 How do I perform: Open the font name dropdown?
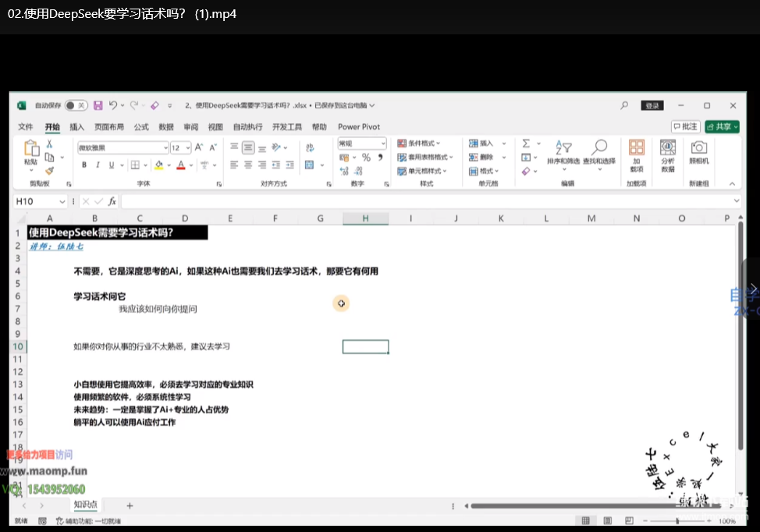(x=165, y=147)
